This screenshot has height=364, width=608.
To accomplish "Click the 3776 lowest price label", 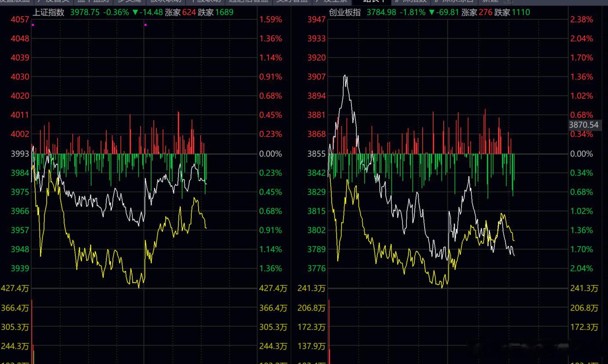I will [317, 268].
